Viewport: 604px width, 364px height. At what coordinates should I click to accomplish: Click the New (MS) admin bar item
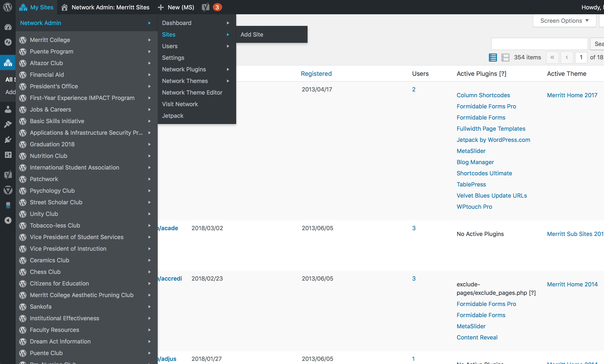[x=176, y=7]
